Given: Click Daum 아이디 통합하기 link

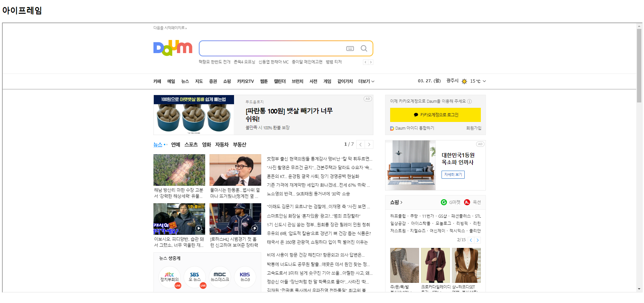Looking at the screenshot, I should tap(415, 128).
